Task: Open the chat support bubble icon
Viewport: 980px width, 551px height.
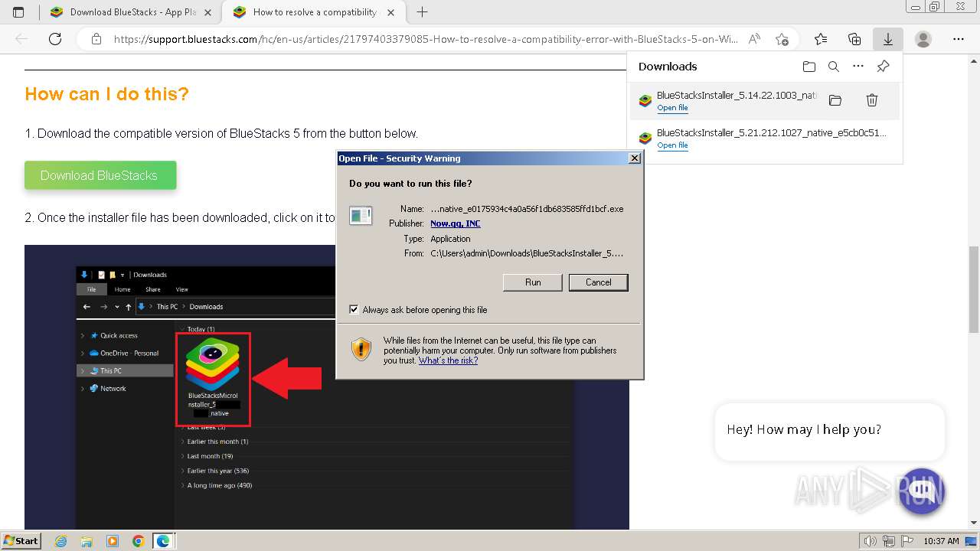Action: pyautogui.click(x=922, y=491)
